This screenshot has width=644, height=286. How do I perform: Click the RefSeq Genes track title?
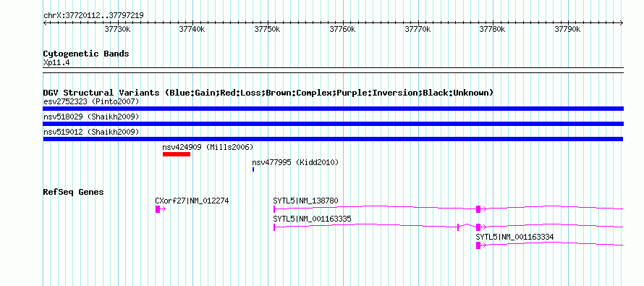[x=74, y=192]
